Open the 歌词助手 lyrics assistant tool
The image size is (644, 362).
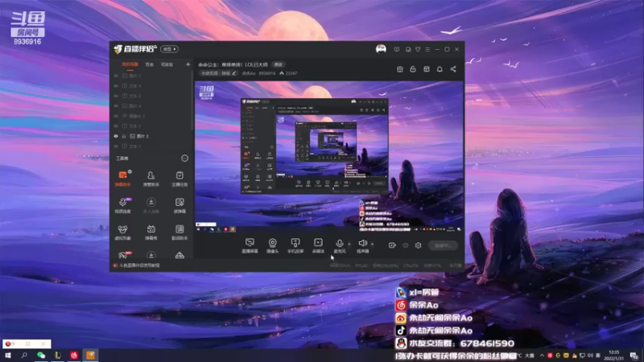[180, 232]
